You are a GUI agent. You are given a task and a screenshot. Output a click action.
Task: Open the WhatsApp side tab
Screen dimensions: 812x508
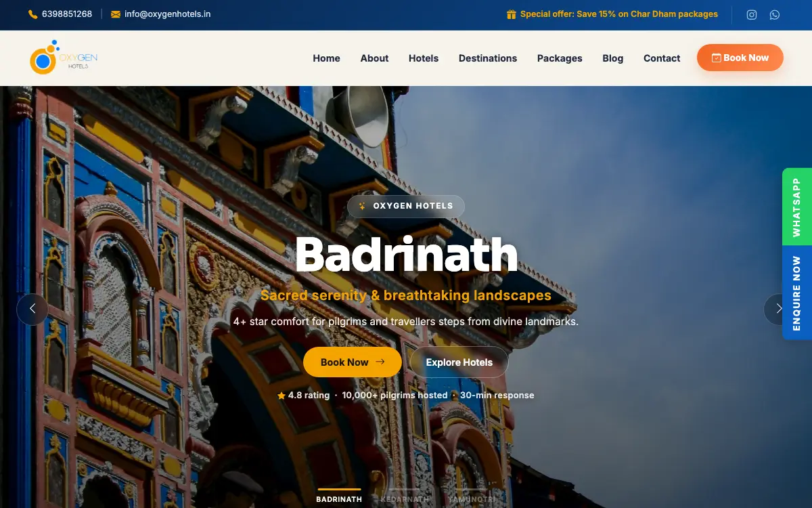797,207
